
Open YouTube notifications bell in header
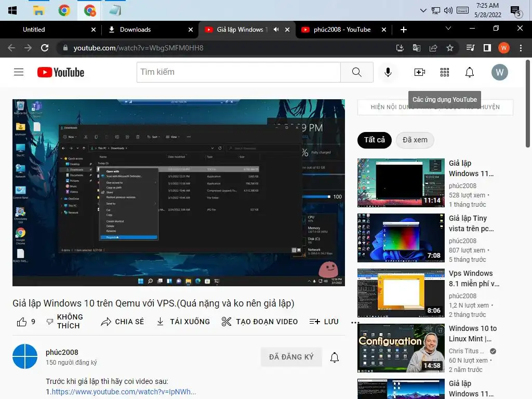click(470, 72)
